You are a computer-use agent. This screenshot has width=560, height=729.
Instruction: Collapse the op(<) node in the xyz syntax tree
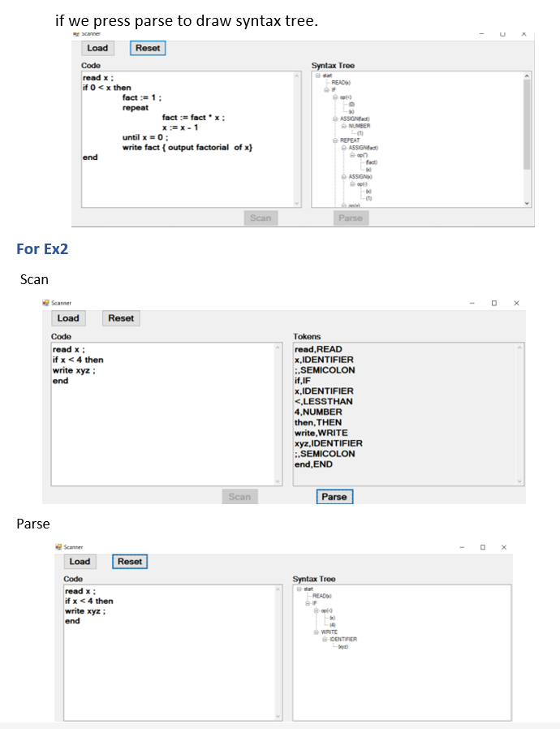coord(316,610)
